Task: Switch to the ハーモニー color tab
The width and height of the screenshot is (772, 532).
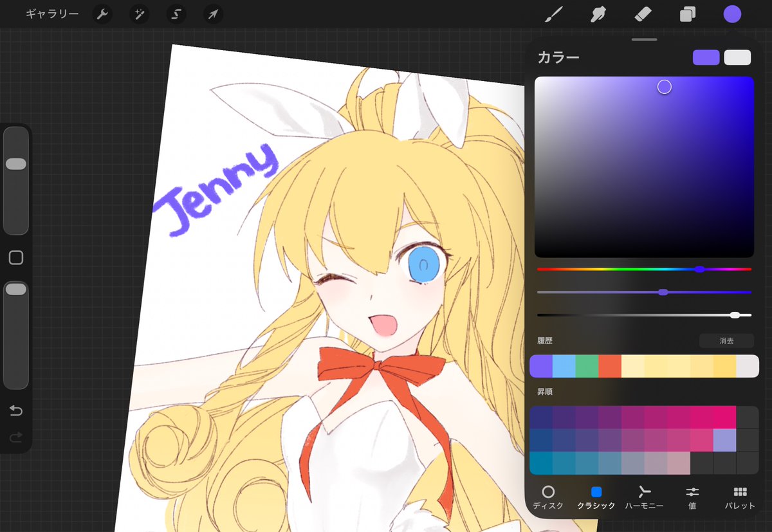Action: coord(644,497)
